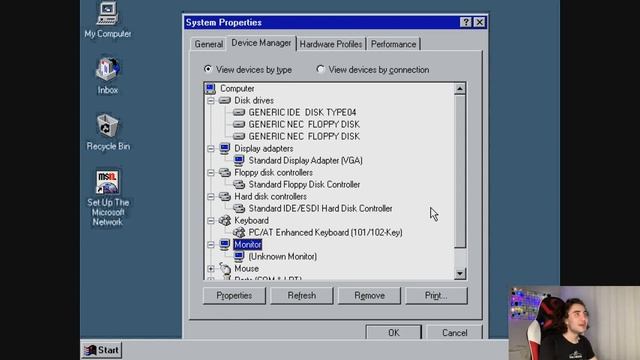Click the Computer root node icon

[211, 89]
